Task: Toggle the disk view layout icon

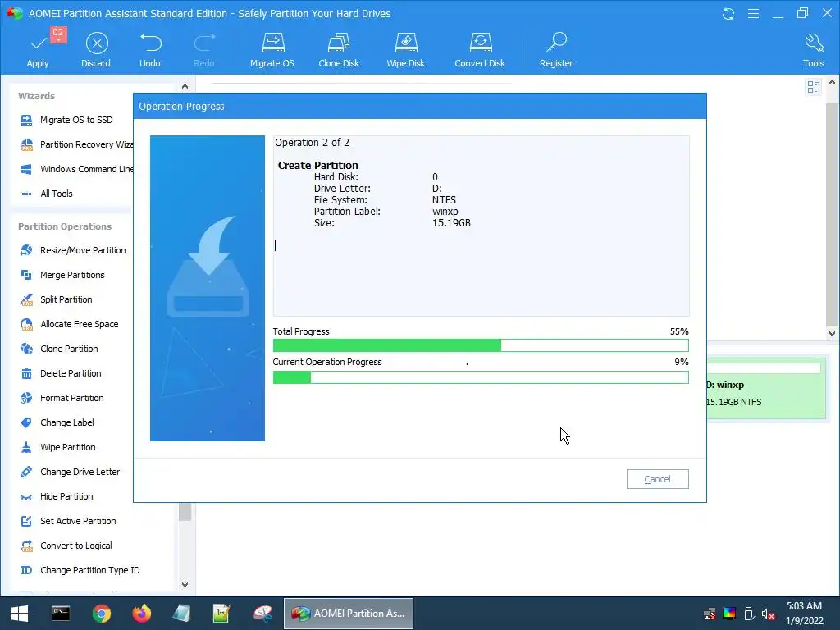Action: pyautogui.click(x=813, y=87)
